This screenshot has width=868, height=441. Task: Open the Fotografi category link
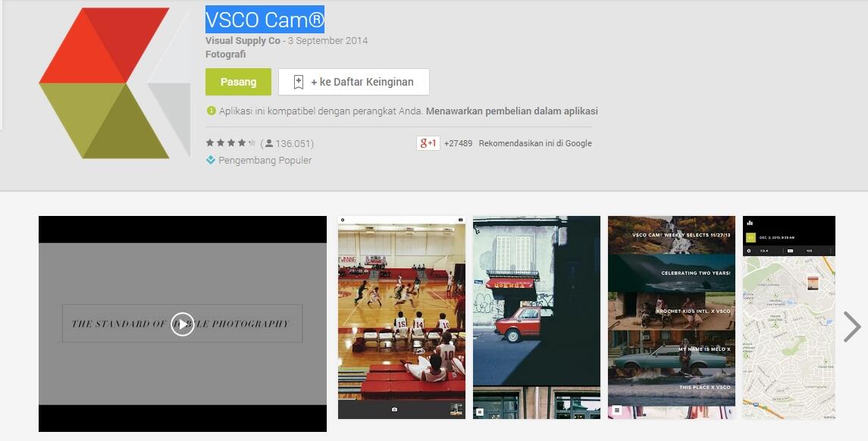tap(225, 55)
